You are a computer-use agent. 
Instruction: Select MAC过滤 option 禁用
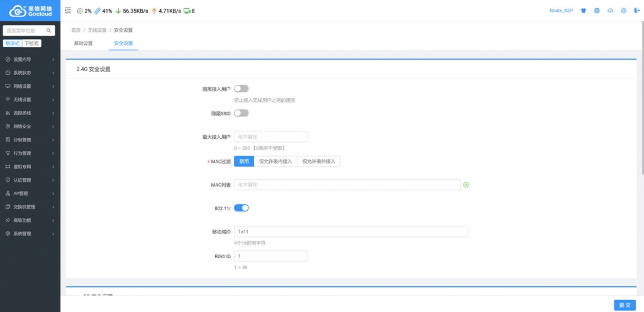(x=244, y=161)
